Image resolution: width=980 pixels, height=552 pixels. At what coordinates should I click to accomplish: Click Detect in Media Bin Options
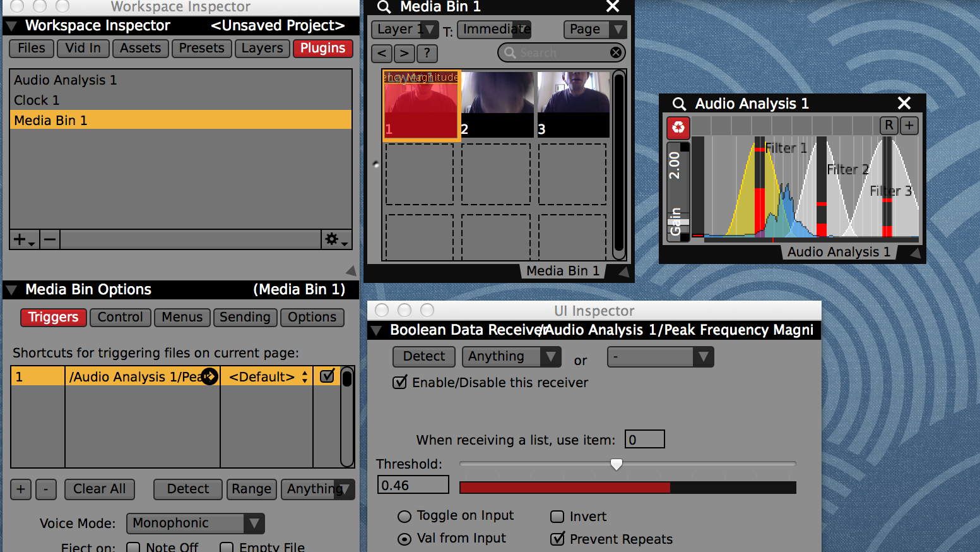188,489
